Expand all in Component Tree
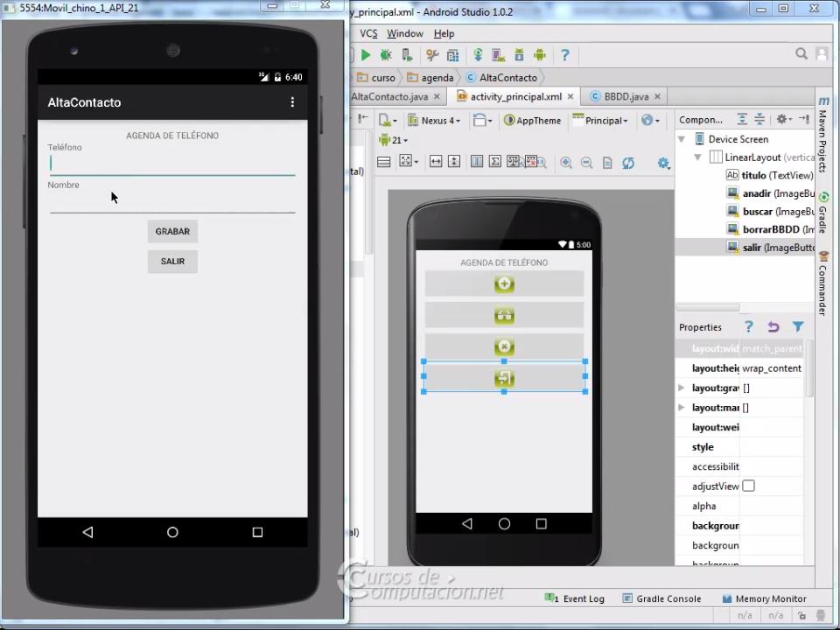 [742, 119]
